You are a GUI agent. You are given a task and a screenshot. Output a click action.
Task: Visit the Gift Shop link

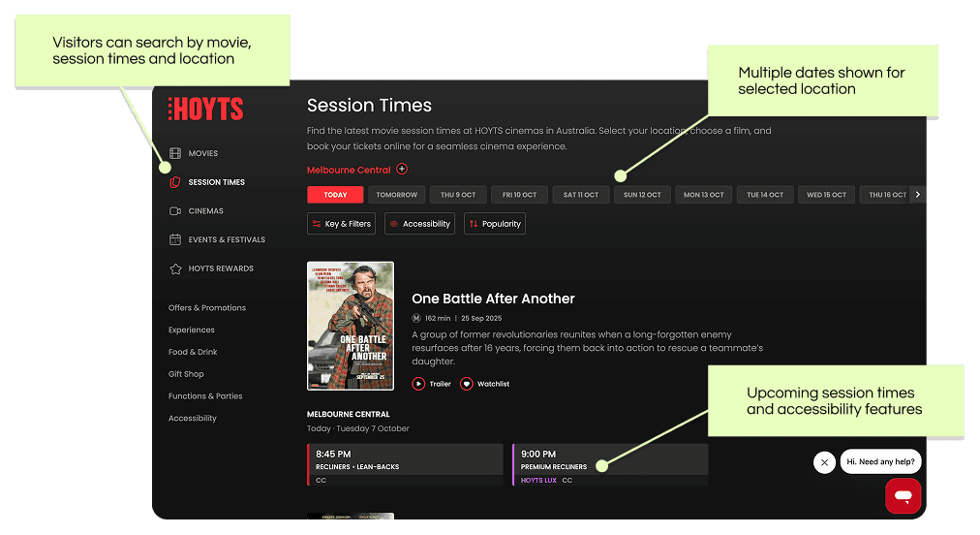pyautogui.click(x=186, y=374)
